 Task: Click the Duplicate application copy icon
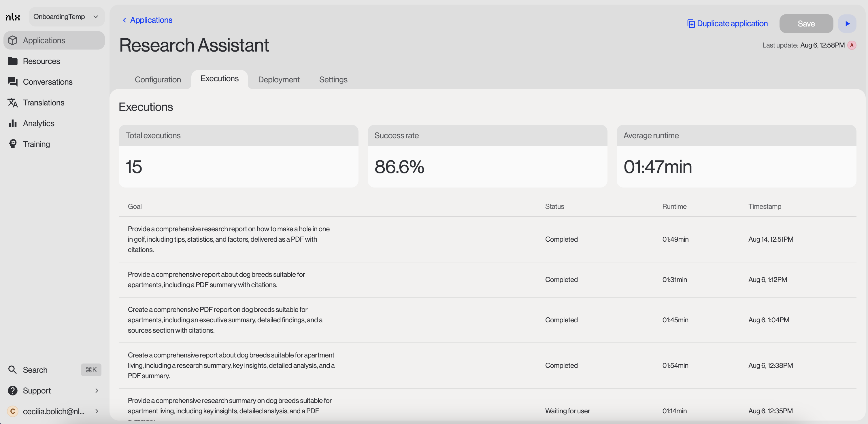[691, 24]
